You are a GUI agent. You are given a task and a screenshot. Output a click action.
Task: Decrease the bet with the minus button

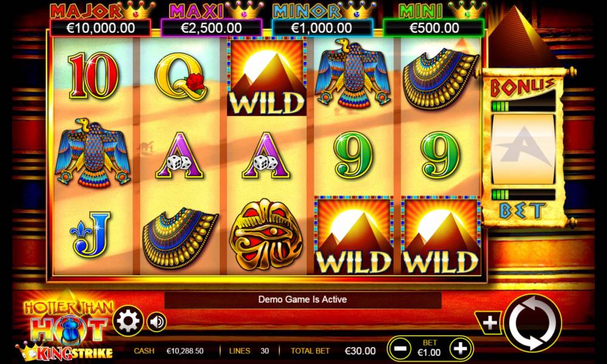(400, 349)
